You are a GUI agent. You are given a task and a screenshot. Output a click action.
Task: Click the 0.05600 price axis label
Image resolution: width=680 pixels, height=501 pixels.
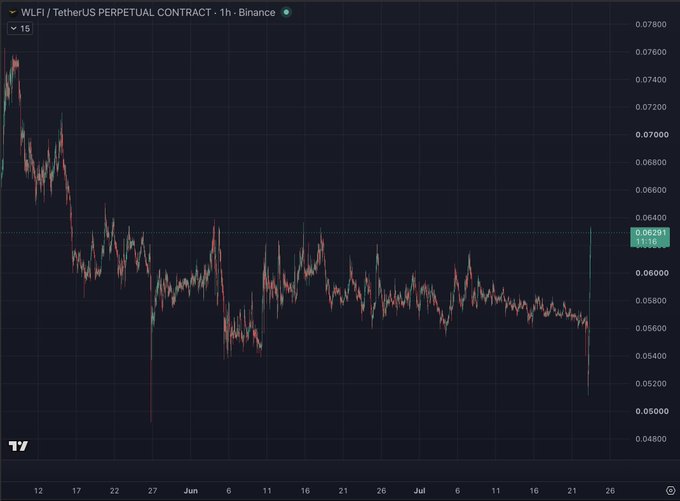tap(651, 328)
